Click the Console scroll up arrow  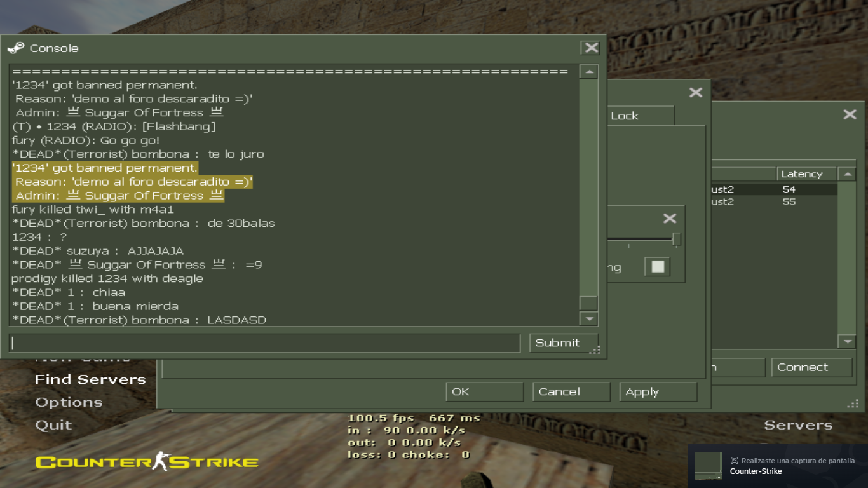pos(589,72)
